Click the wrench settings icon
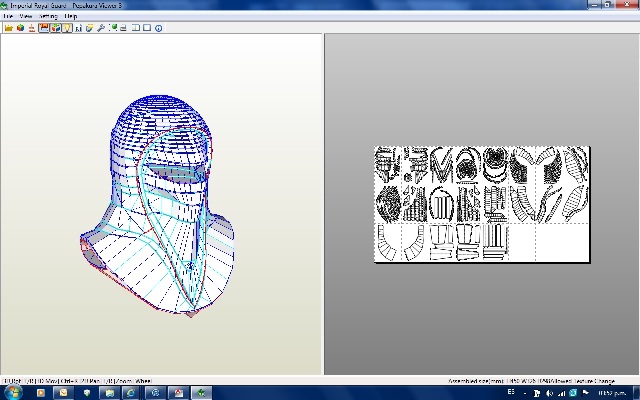 101,28
